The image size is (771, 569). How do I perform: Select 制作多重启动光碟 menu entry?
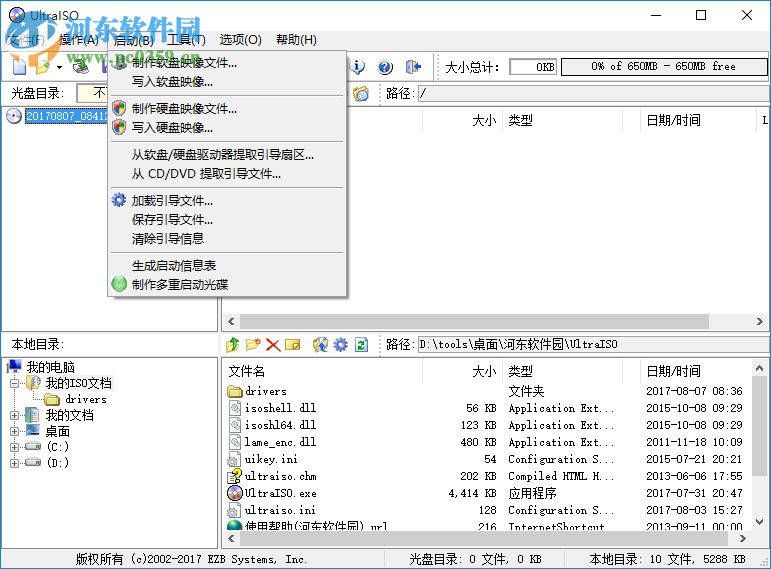(x=227, y=285)
